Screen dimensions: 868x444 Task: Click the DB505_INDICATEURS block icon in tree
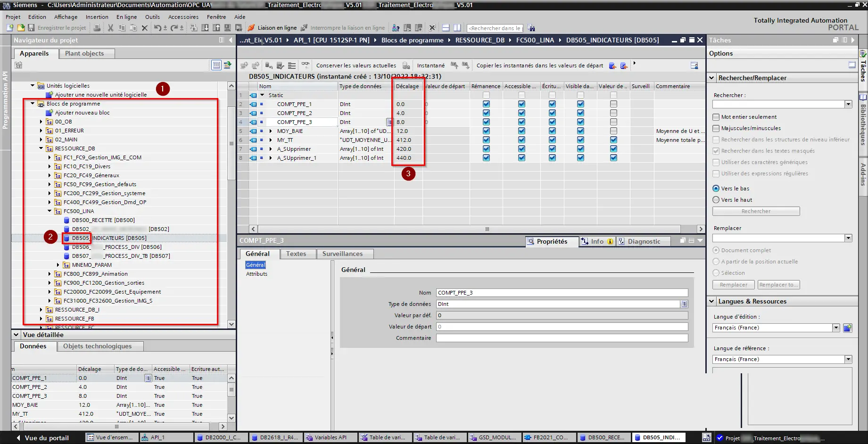coord(67,238)
